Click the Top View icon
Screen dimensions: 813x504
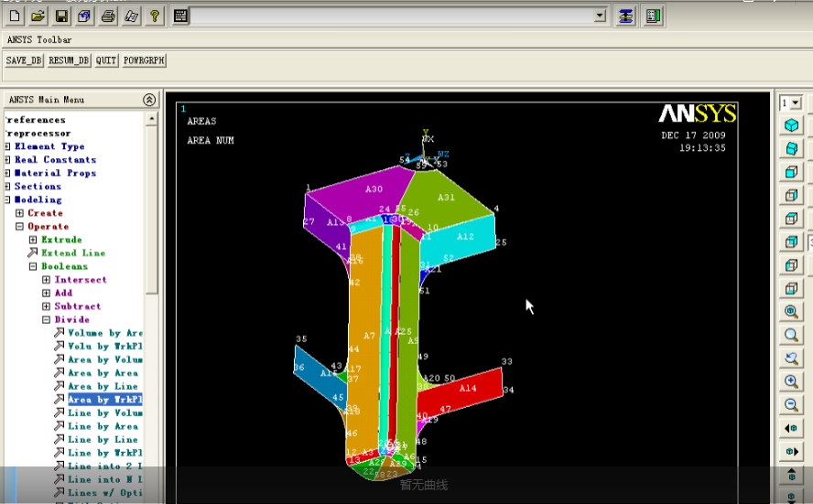(x=791, y=219)
